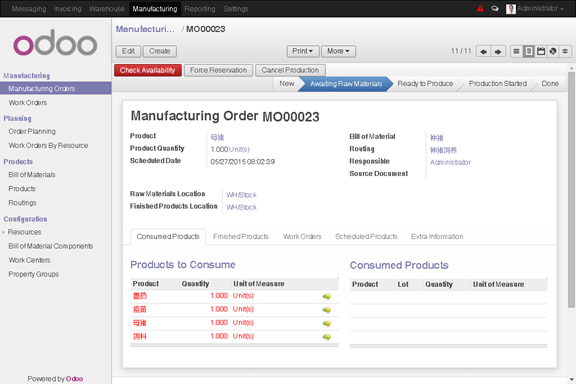Select Work Orders in sidebar
The width and height of the screenshot is (576, 384).
(x=28, y=103)
